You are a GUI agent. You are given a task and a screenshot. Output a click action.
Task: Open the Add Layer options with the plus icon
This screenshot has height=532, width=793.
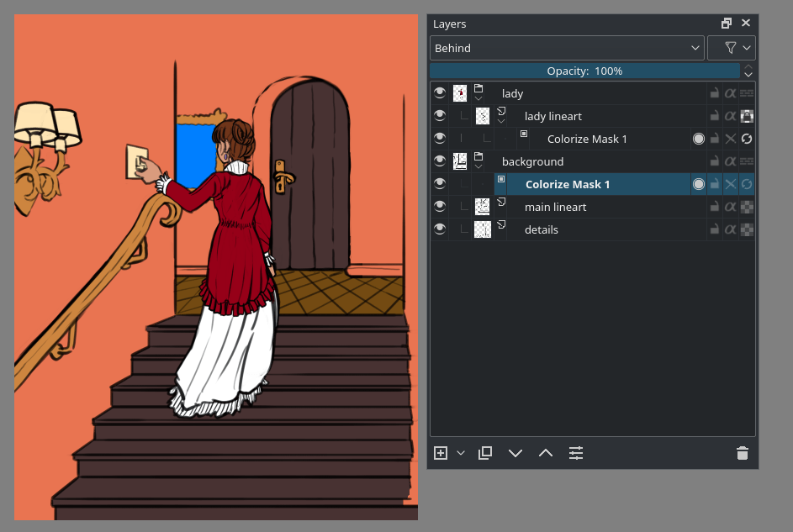tap(440, 453)
